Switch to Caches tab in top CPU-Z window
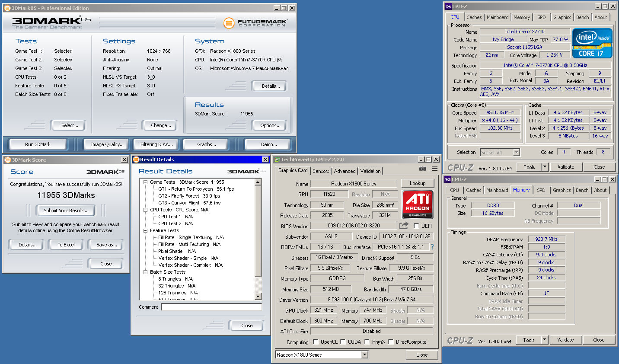Viewport: 619px width, 364px height. point(474,17)
